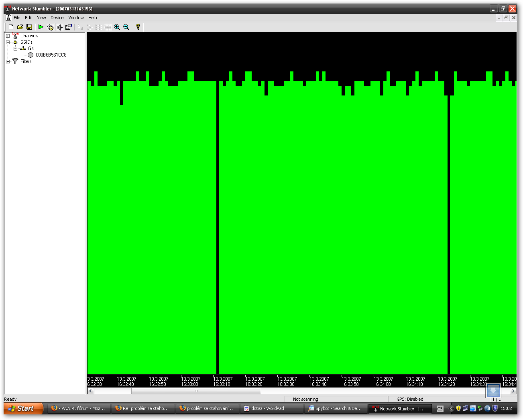Open the Device menu

(57, 18)
